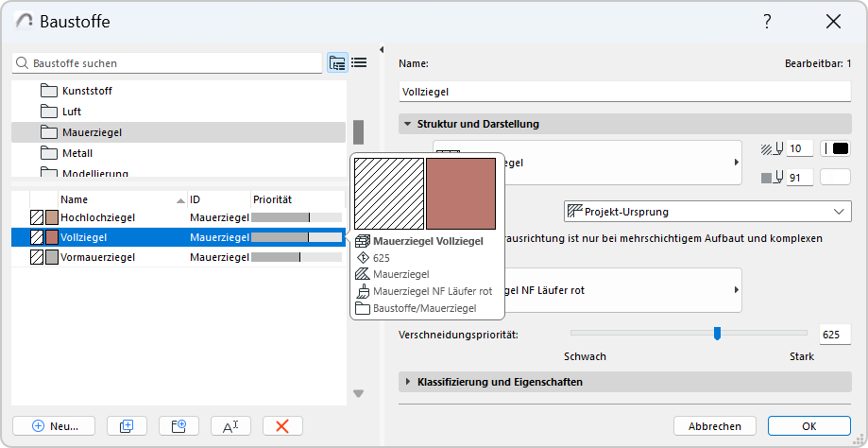The width and height of the screenshot is (868, 448).
Task: Click the background pen color swatch
Action: 835,177
